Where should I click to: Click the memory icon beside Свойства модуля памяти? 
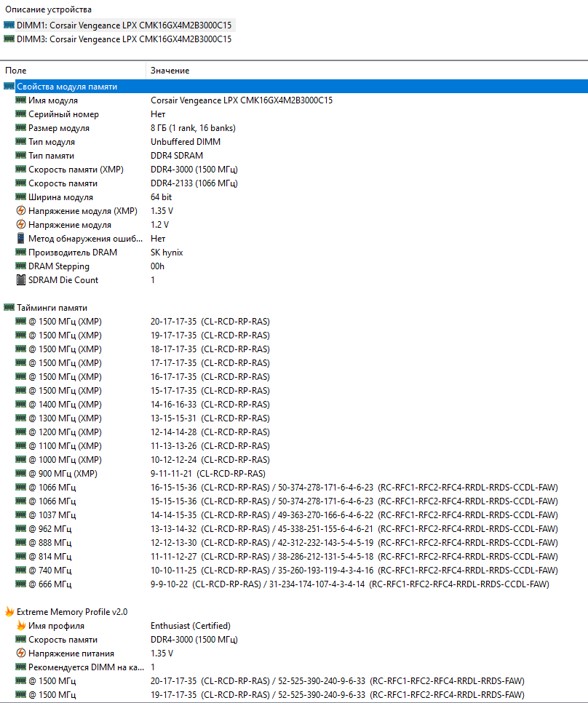[x=9, y=86]
